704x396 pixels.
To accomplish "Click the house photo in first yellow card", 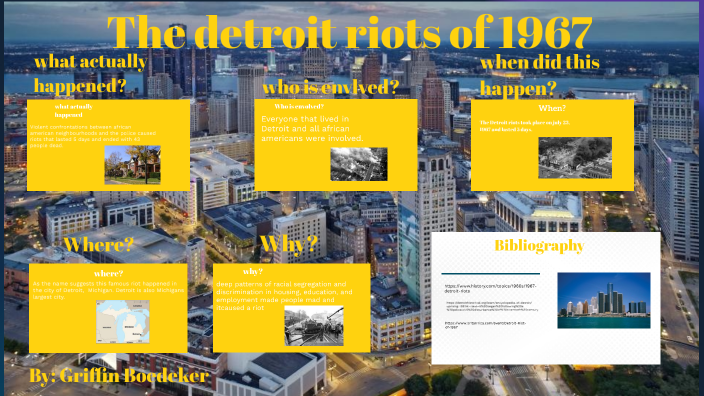I will (x=132, y=165).
